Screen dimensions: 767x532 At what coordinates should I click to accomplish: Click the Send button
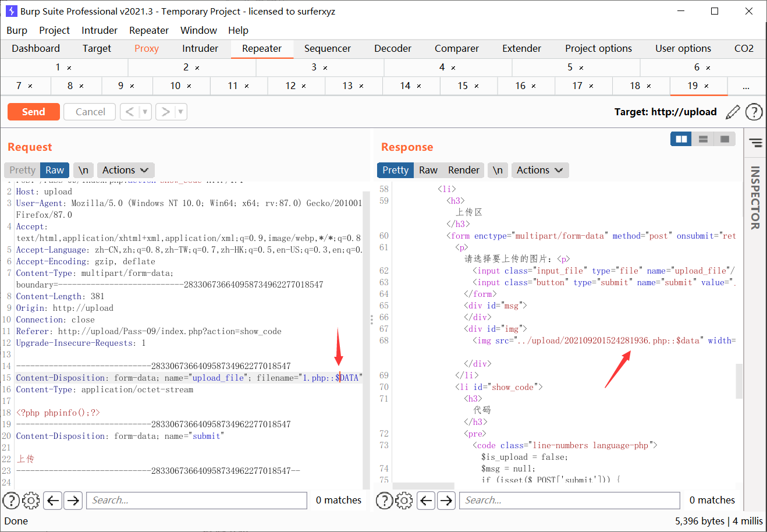coord(34,112)
